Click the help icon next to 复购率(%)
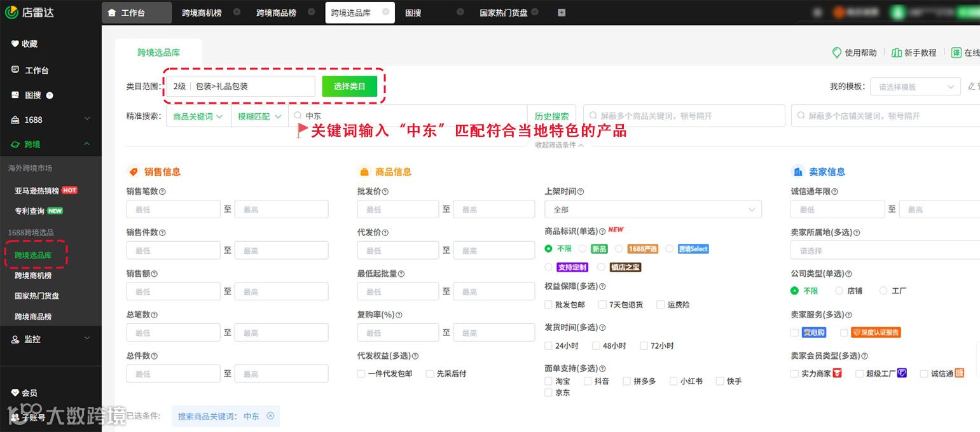The image size is (980, 432). pos(399,315)
